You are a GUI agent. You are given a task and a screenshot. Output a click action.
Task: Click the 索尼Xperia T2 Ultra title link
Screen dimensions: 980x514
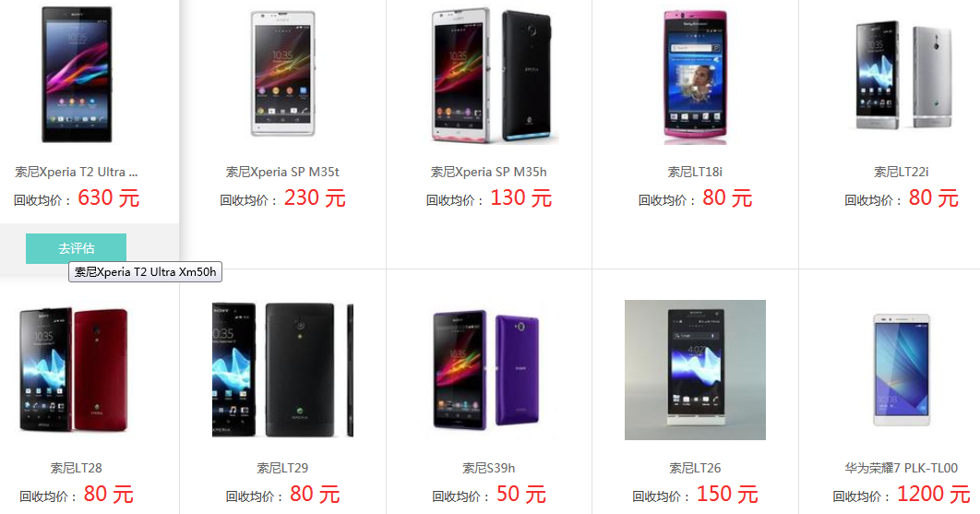(x=77, y=172)
